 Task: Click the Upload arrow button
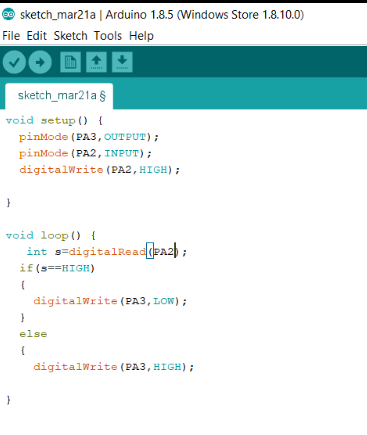tap(40, 62)
